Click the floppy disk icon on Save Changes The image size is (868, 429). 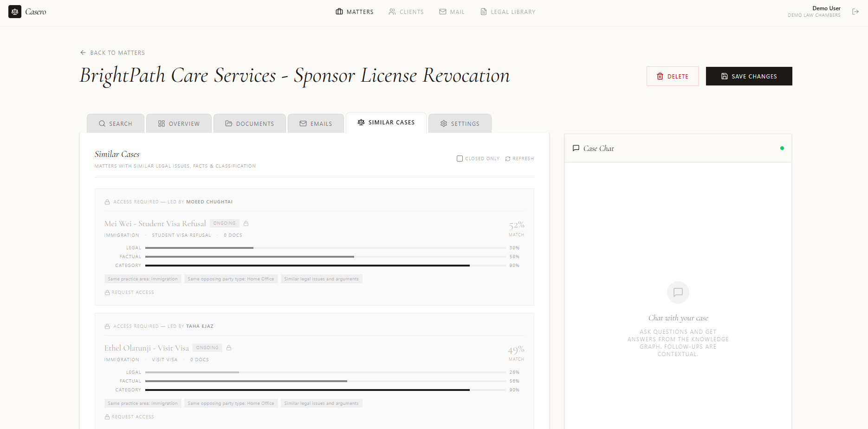click(x=725, y=76)
